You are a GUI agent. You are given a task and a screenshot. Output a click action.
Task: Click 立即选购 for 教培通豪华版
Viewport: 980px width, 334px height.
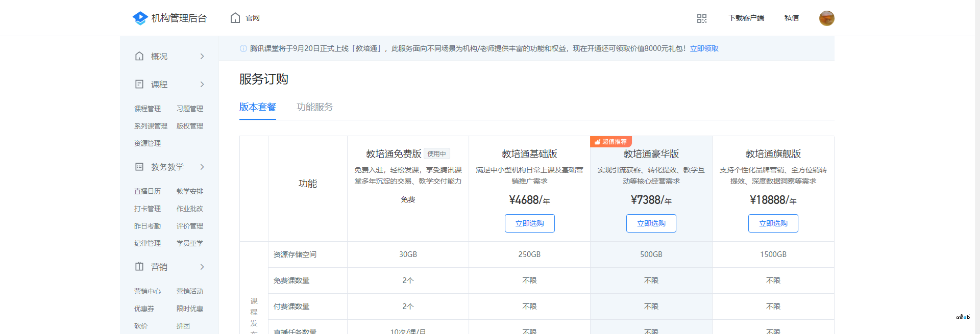(651, 223)
